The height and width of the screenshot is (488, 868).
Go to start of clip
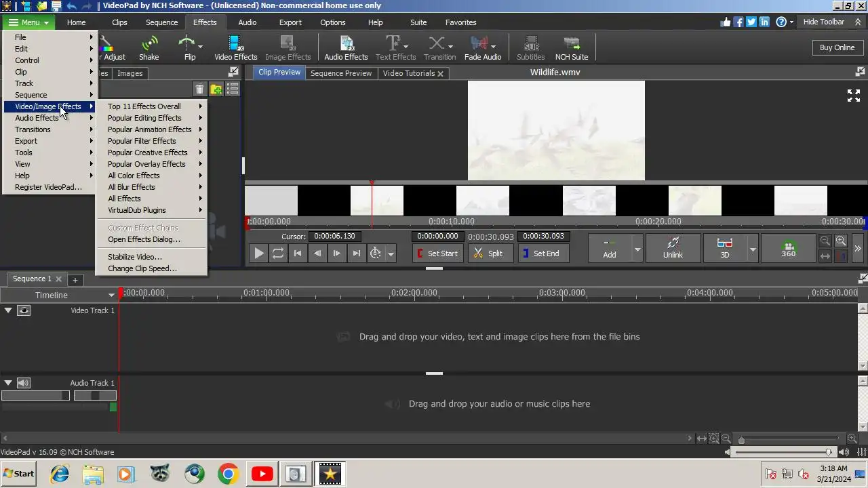pos(297,253)
